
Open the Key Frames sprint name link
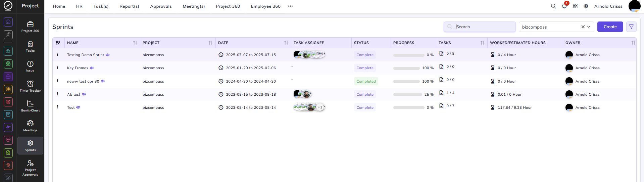tap(78, 68)
